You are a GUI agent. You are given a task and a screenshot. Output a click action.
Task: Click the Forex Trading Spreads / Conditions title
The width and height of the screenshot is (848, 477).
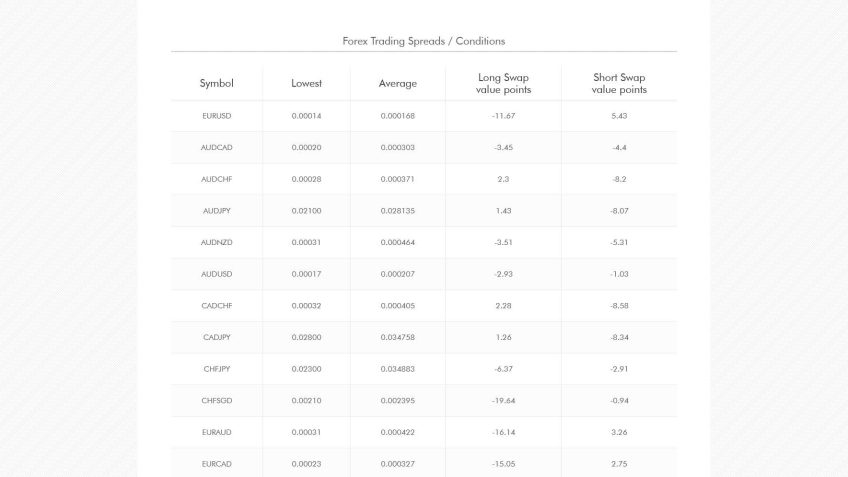423,41
